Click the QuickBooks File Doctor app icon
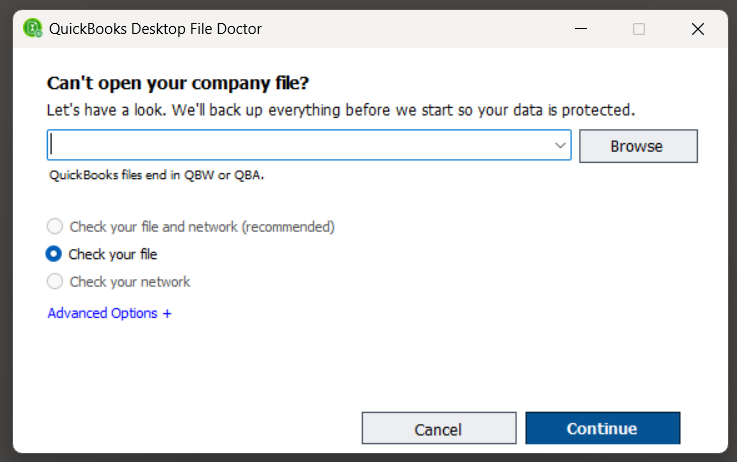737x462 pixels. [x=32, y=28]
